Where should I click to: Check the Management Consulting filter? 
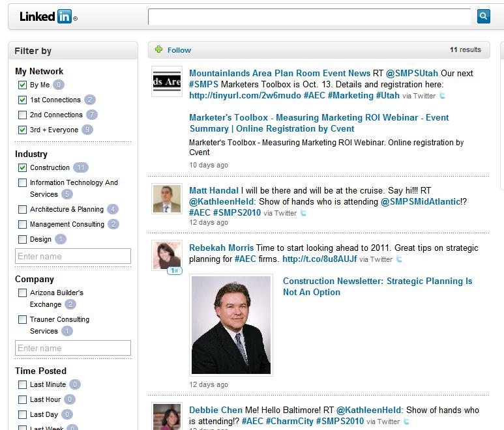coord(23,224)
